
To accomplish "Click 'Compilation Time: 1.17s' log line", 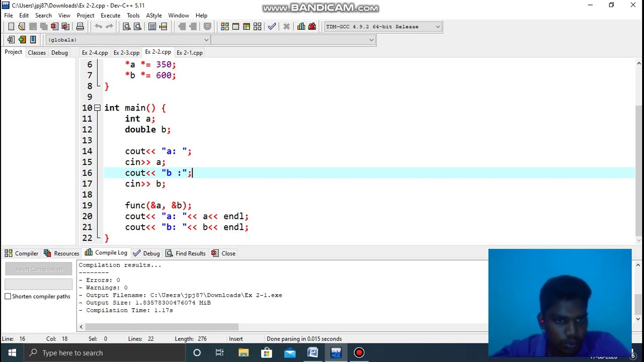I will click(x=126, y=310).
